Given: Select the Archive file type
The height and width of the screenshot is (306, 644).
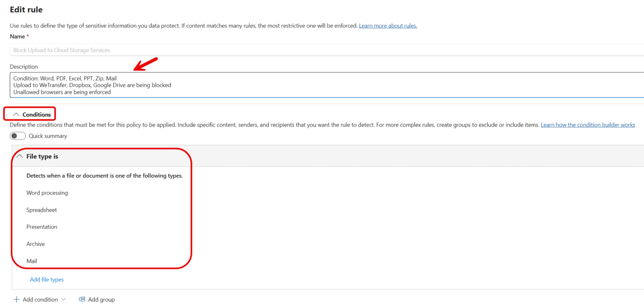Looking at the screenshot, I should coord(36,244).
